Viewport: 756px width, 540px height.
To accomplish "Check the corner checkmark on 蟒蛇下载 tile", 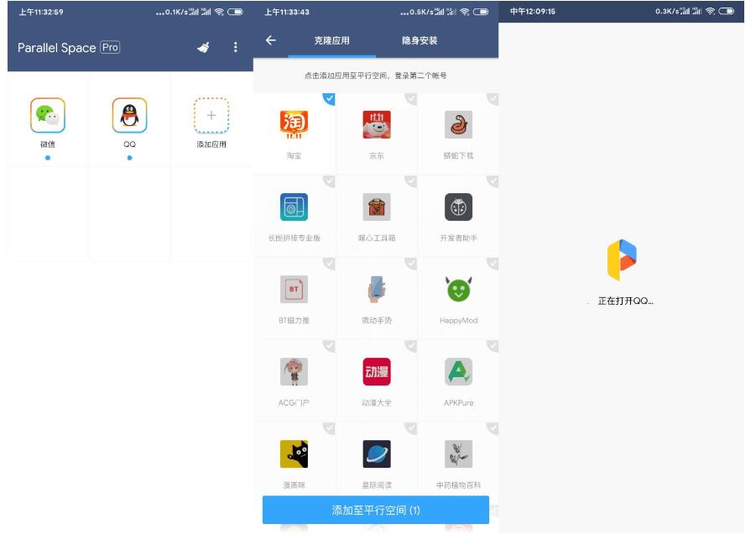I will (x=493, y=99).
